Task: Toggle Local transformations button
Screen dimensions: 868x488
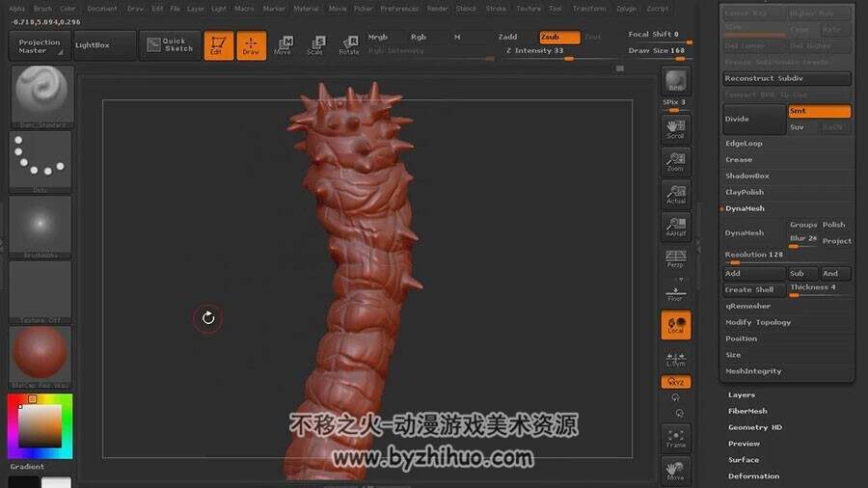Action: tap(675, 325)
